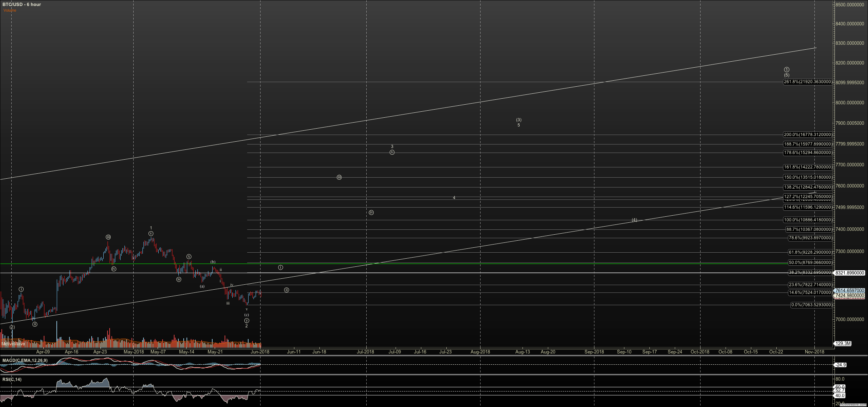The image size is (868, 407).
Task: Select the (2) wave label at far left
Action: [x=12, y=327]
